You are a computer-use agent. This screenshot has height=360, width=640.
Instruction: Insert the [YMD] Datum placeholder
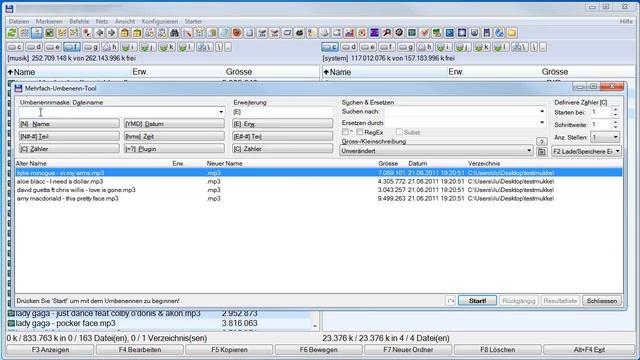point(174,124)
